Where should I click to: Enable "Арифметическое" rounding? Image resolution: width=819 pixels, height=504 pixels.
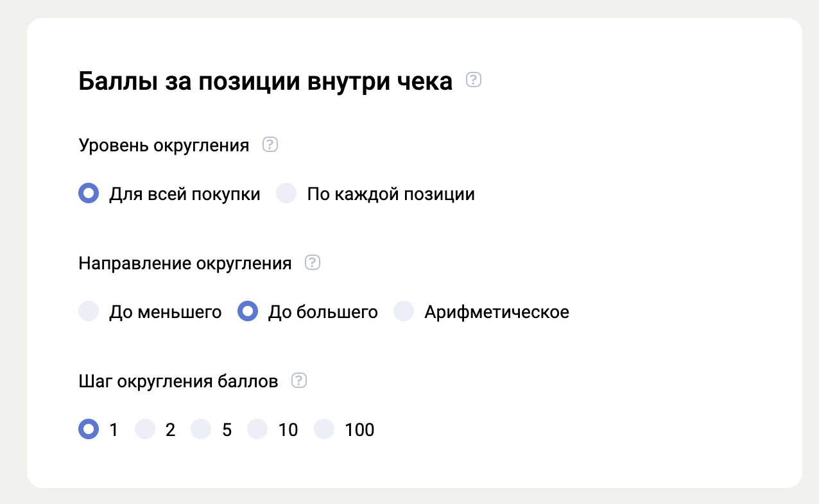404,312
